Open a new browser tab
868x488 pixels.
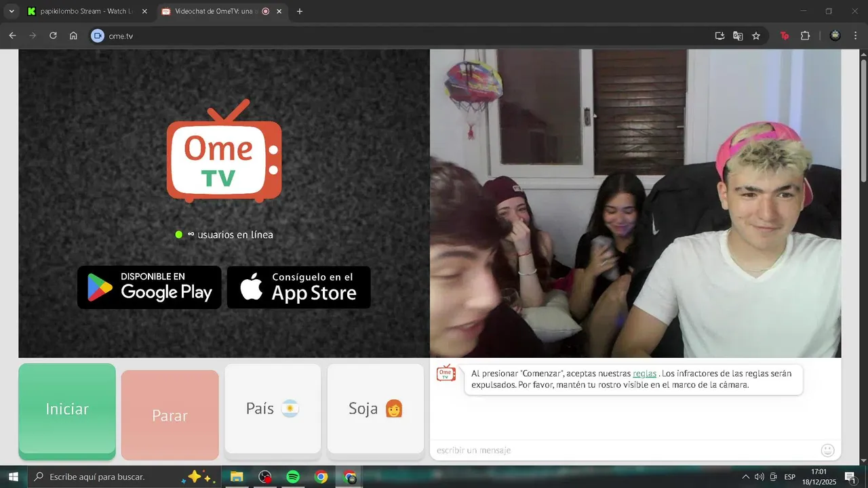coord(300,12)
